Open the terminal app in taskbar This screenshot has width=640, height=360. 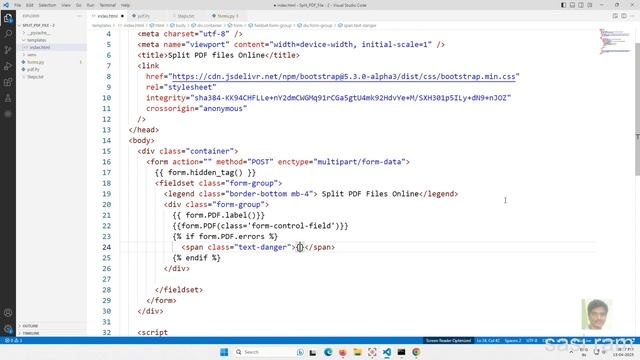tap(402, 352)
